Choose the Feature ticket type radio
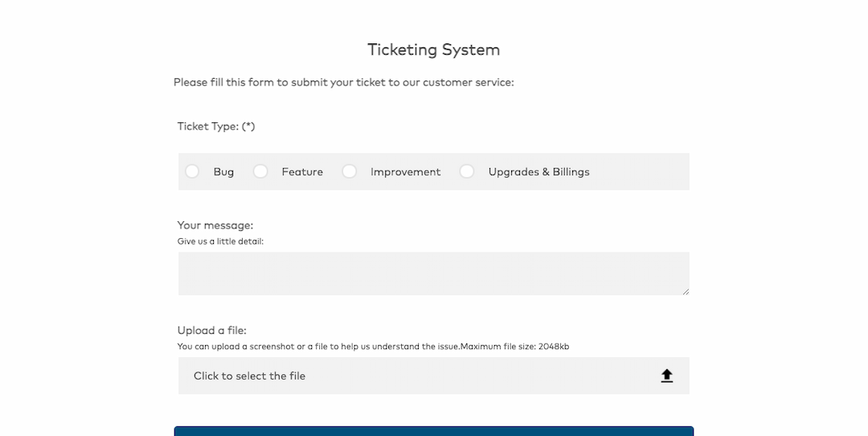 [260, 171]
